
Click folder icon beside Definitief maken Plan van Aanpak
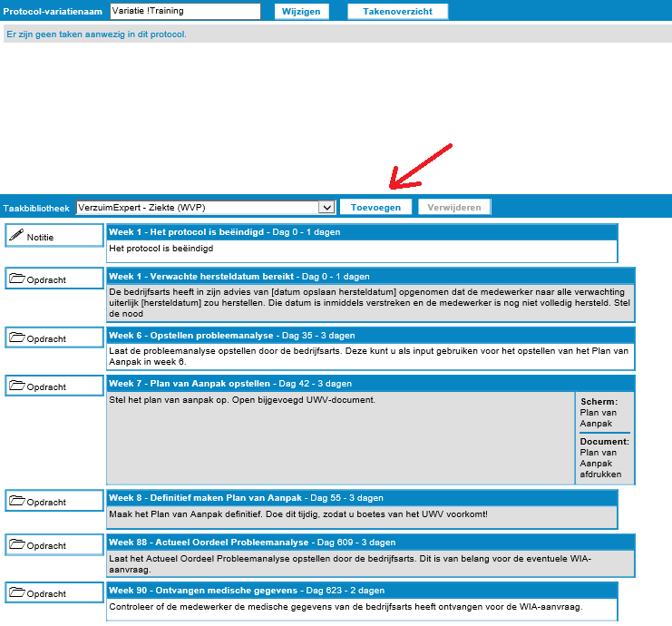(16, 502)
